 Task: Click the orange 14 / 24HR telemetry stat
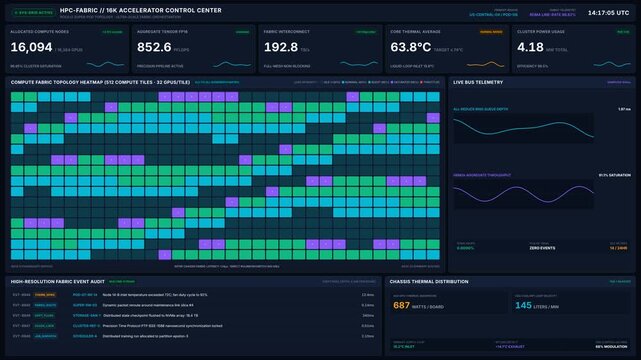(618, 248)
